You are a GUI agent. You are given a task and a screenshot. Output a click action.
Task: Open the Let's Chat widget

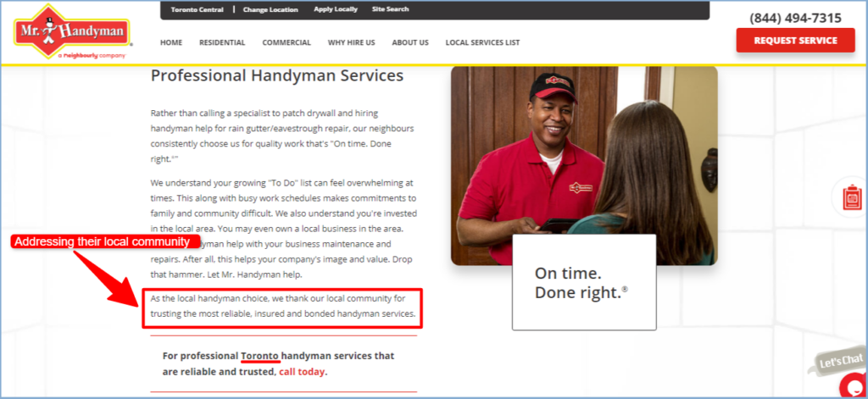(840, 362)
